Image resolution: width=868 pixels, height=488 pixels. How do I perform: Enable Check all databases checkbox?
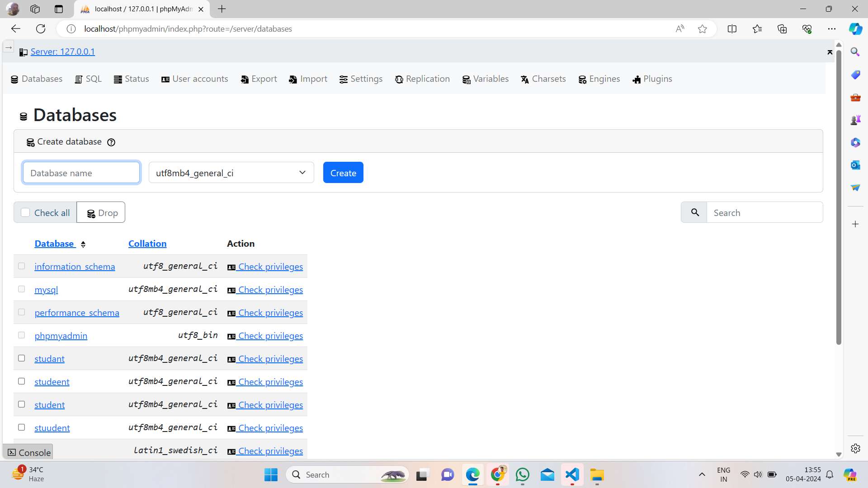[26, 213]
